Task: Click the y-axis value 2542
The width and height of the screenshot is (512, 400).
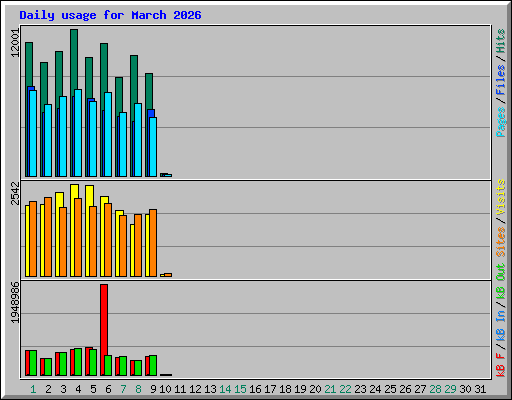Action: click(x=15, y=193)
